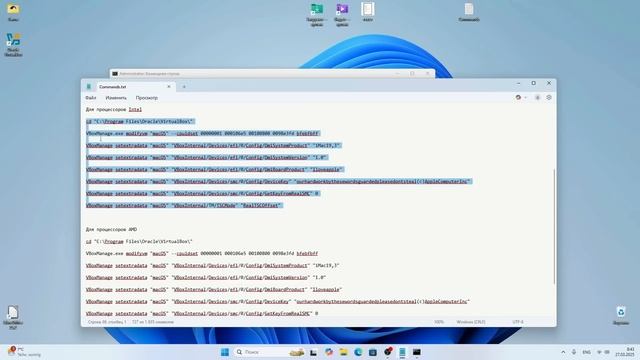640x360 pixels.
Task: Open the weather widget on taskbar
Action: (x=24, y=352)
